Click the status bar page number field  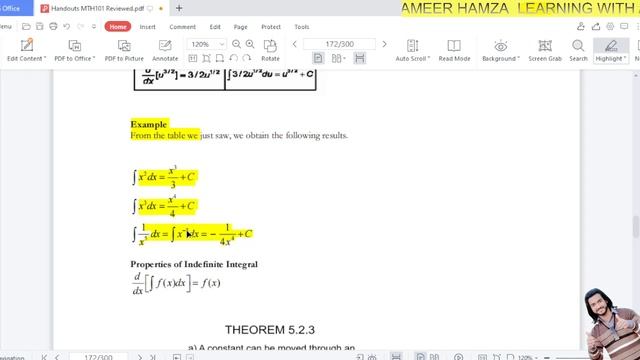click(x=98, y=357)
